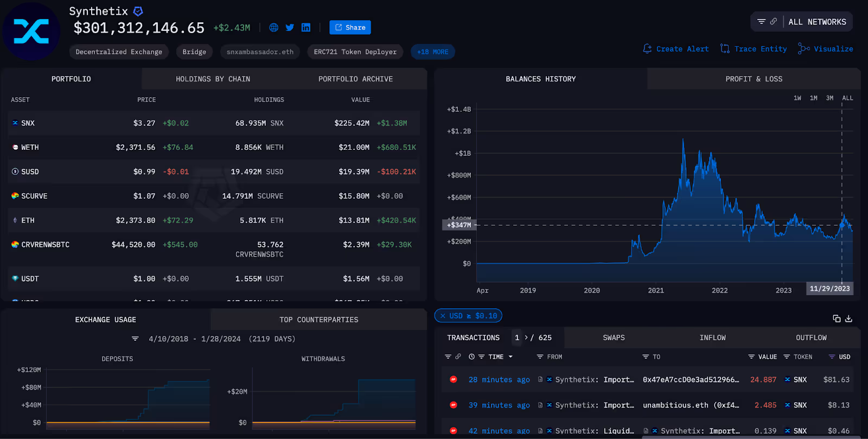Go to next transactions page arrow

[526, 338]
